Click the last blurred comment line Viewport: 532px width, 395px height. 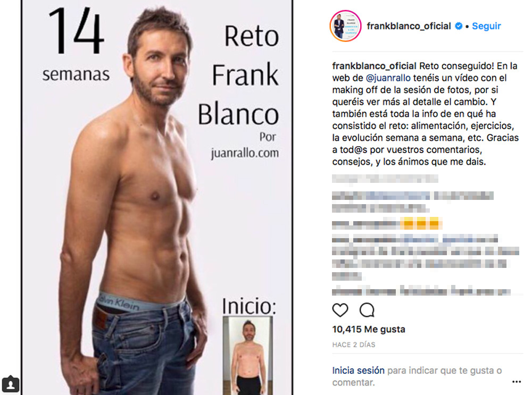tap(421, 291)
